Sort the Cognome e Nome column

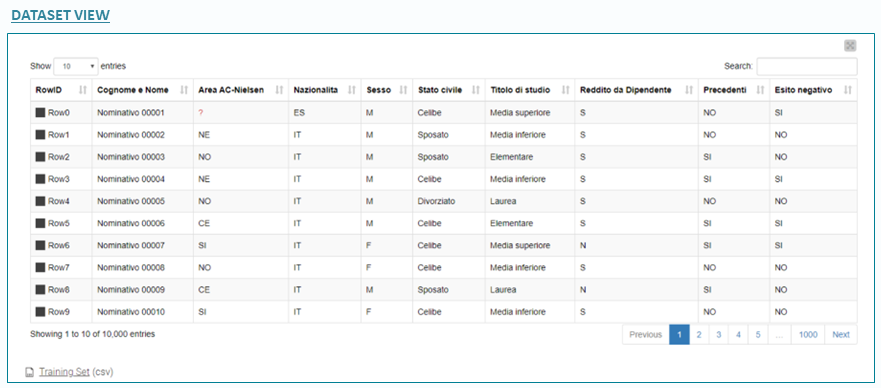pos(184,90)
